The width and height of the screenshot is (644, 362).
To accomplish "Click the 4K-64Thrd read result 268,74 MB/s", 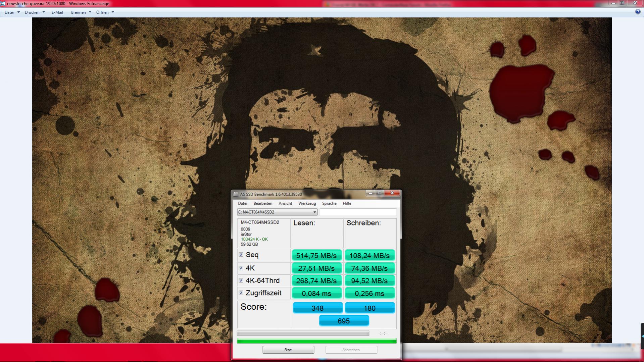I will 316,281.
